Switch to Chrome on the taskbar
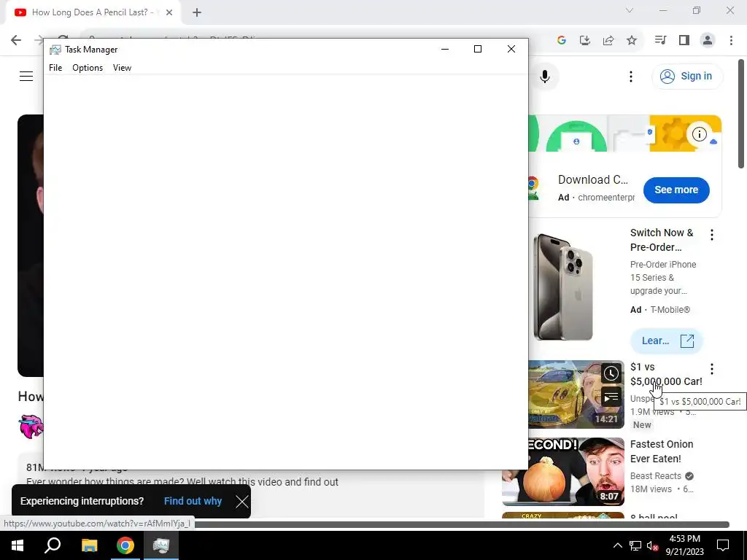The height and width of the screenshot is (560, 747). (125, 545)
